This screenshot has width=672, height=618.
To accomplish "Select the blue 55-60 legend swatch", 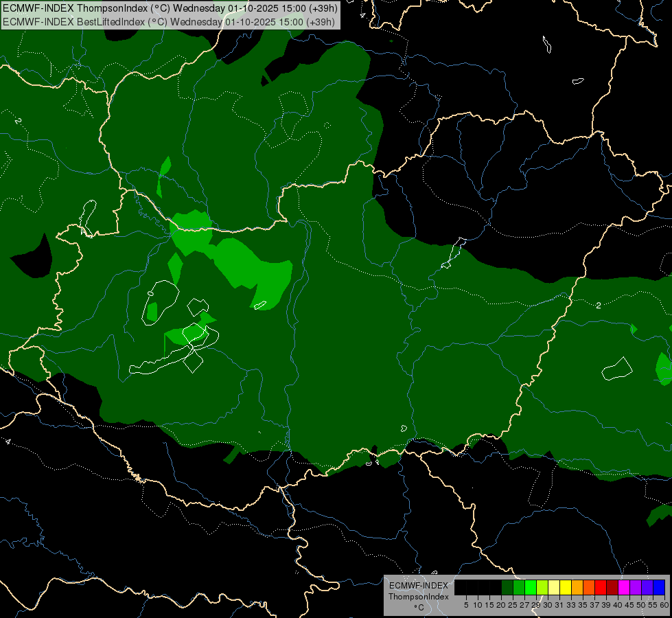I will (x=659, y=587).
